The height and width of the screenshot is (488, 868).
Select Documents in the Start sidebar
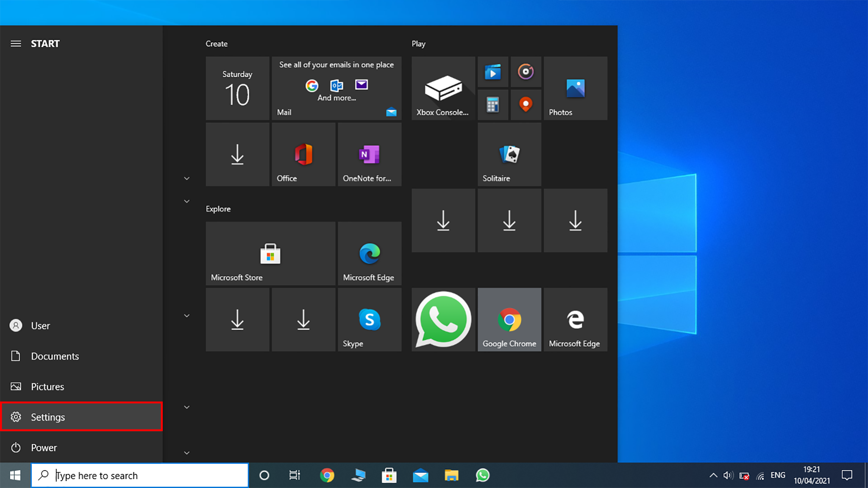[x=55, y=356]
